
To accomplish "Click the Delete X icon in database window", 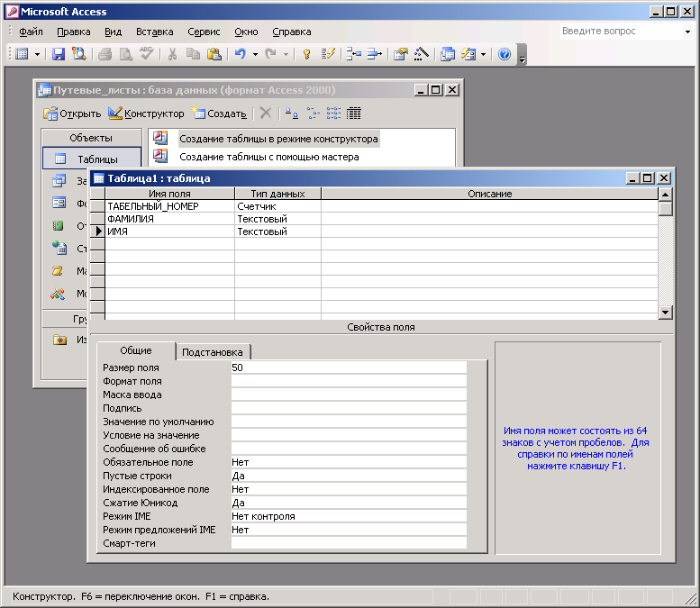I will [266, 113].
